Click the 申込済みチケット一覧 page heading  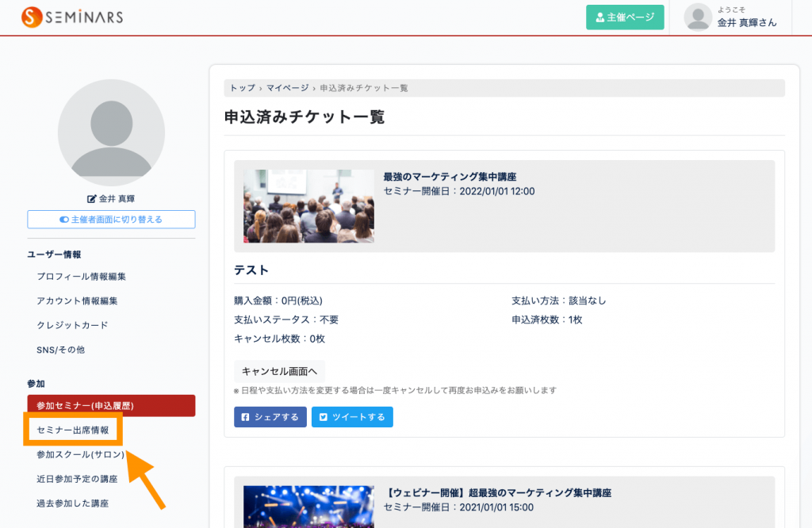(x=304, y=117)
